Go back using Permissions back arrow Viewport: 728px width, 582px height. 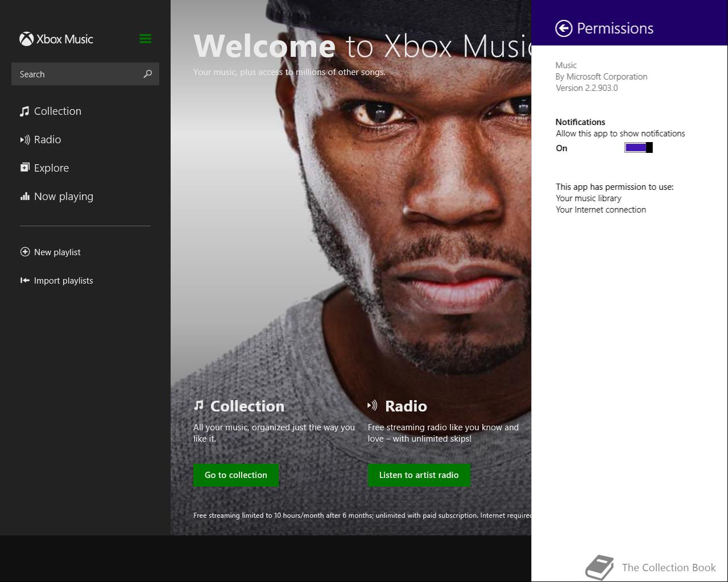(x=564, y=28)
